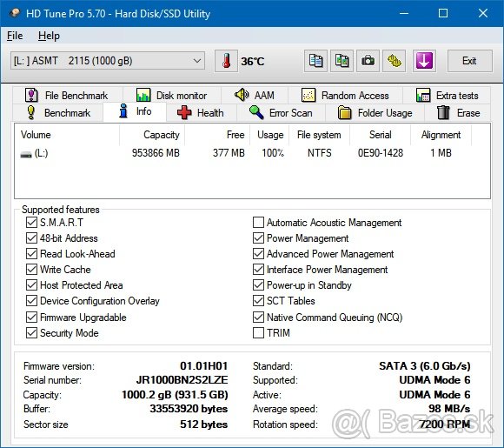Viewport: 504px width, 448px height.
Task: Click the red cross Health icon
Action: [x=184, y=112]
